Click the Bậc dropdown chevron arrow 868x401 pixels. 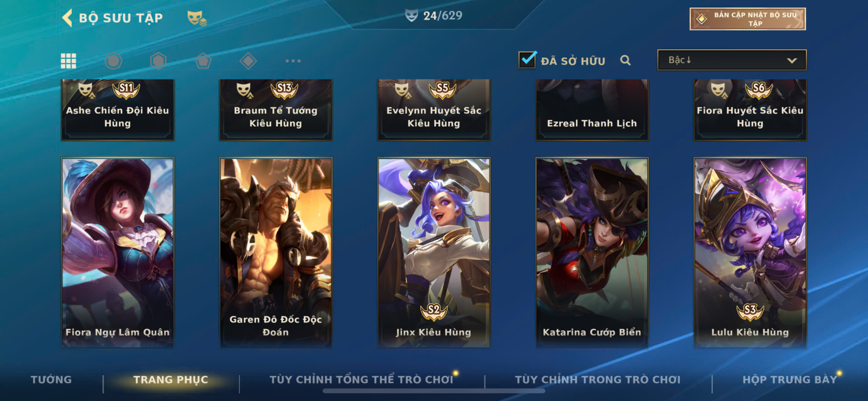791,61
